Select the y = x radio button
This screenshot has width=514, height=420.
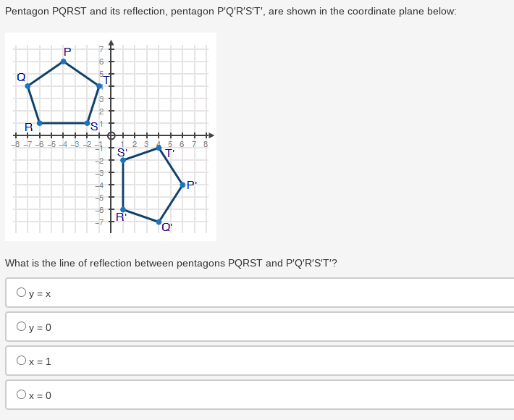pyautogui.click(x=21, y=292)
